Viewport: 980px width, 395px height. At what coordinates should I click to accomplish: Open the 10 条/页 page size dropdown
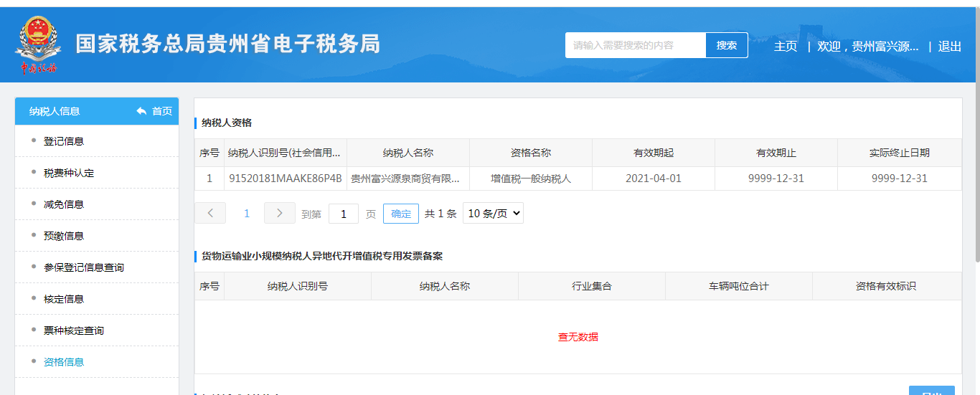pyautogui.click(x=493, y=213)
